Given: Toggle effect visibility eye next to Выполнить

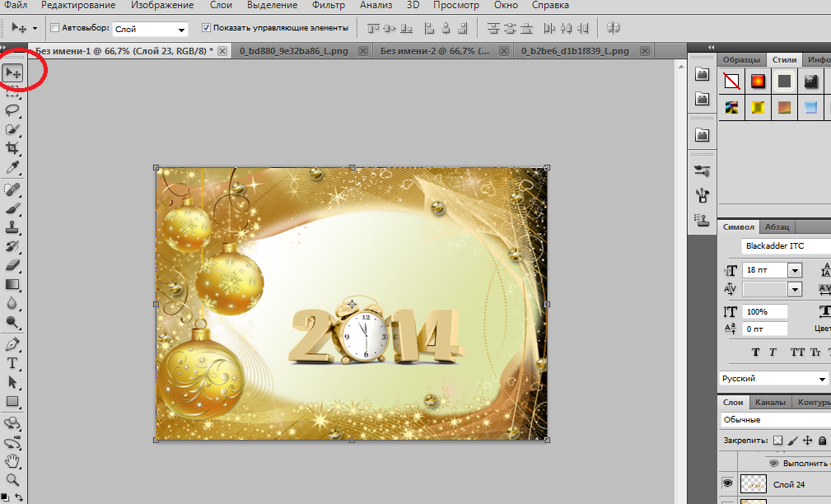Looking at the screenshot, I should click(x=774, y=463).
